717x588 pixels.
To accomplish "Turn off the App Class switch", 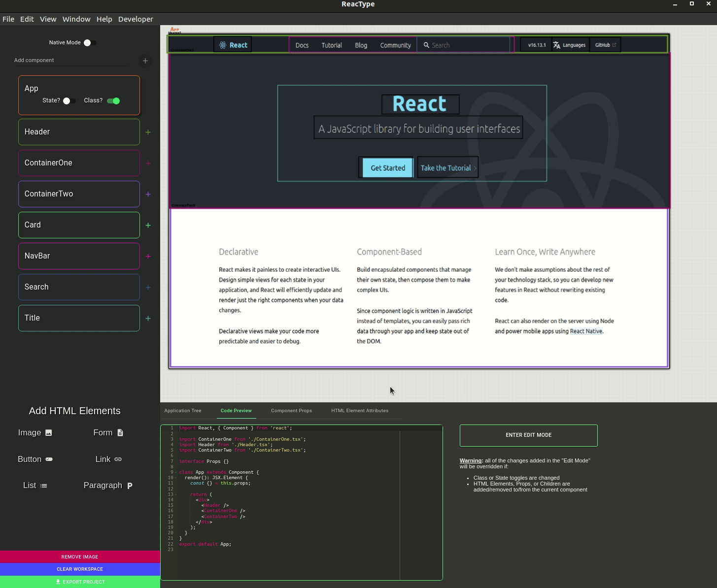I will [x=114, y=100].
